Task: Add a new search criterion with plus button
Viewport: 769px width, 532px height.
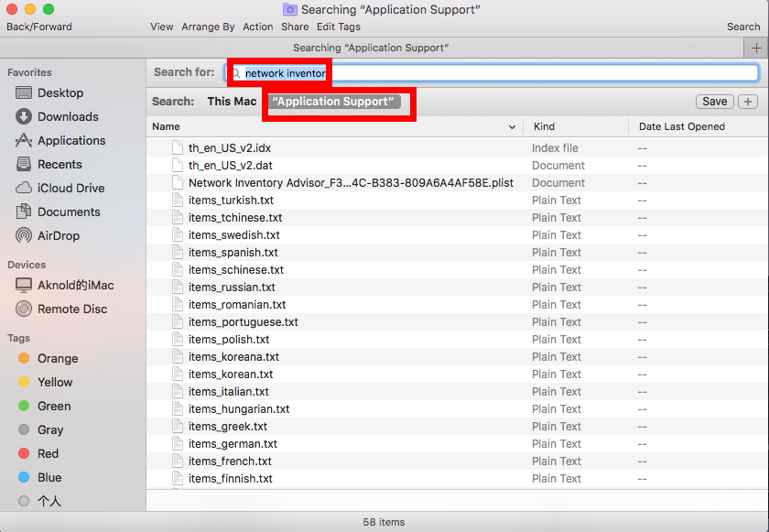Action: click(x=747, y=102)
